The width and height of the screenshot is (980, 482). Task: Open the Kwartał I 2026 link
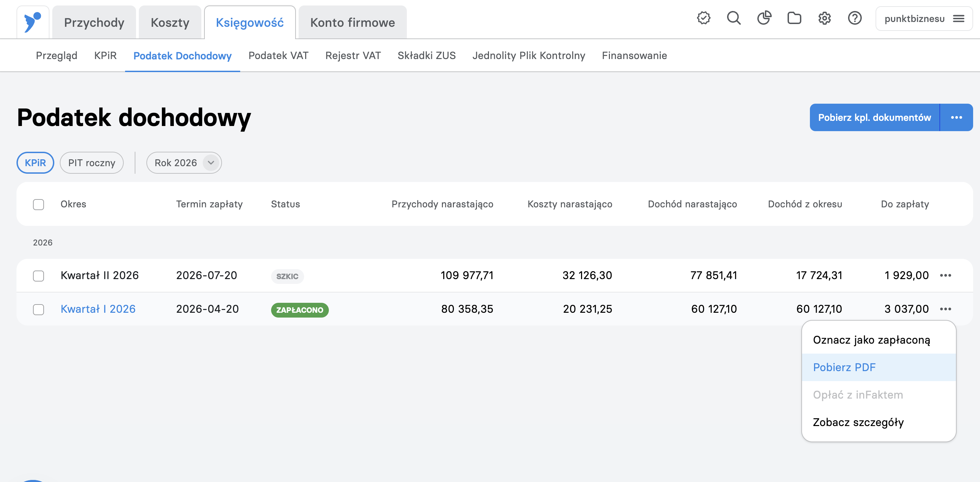coord(98,309)
